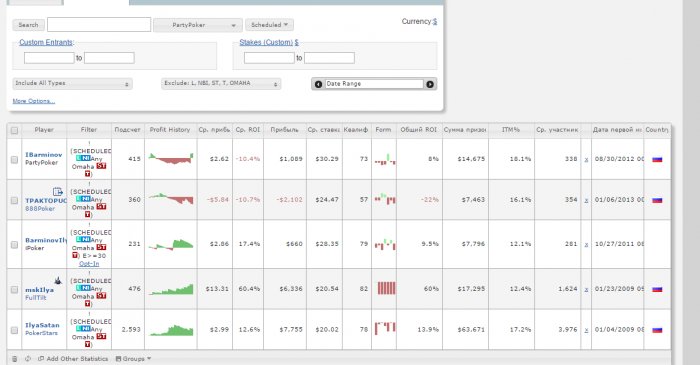Click the Search button
700x365 pixels.
[29, 25]
